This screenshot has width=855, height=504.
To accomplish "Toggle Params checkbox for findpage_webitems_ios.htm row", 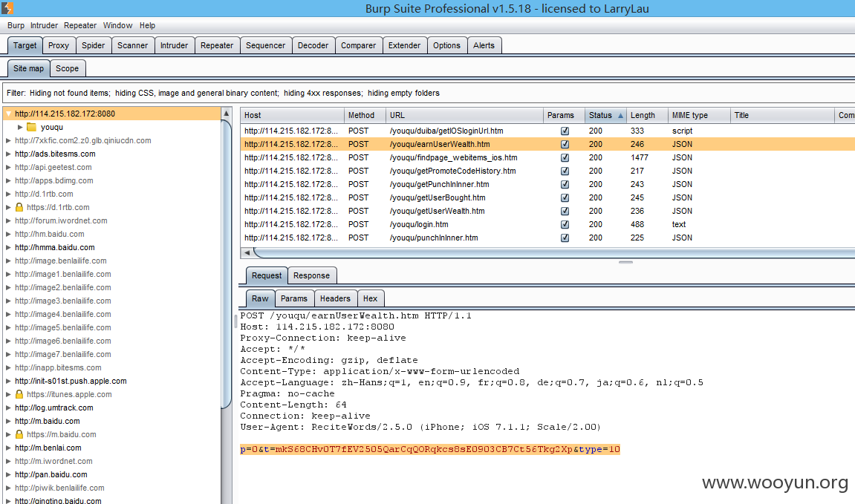I will pos(565,157).
